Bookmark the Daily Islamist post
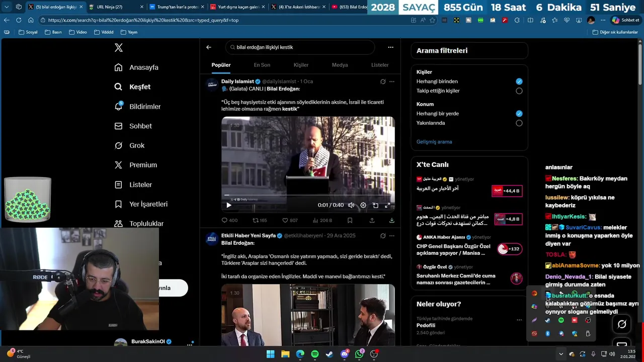This screenshot has width=644, height=362. point(350,220)
